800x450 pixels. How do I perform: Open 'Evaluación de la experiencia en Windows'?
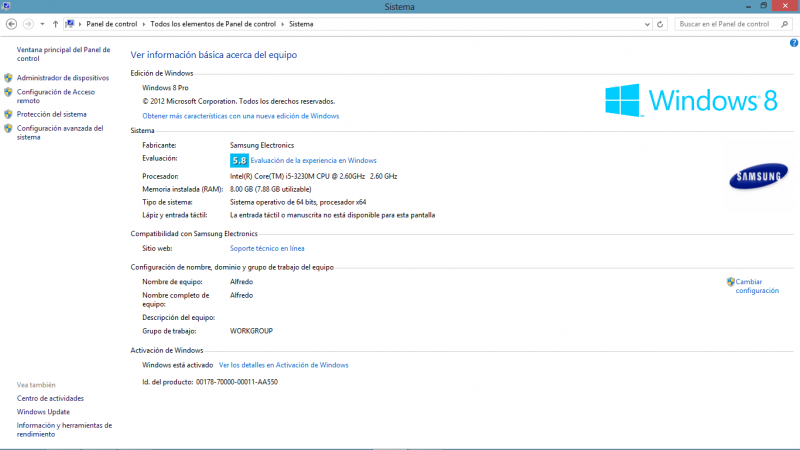[313, 160]
